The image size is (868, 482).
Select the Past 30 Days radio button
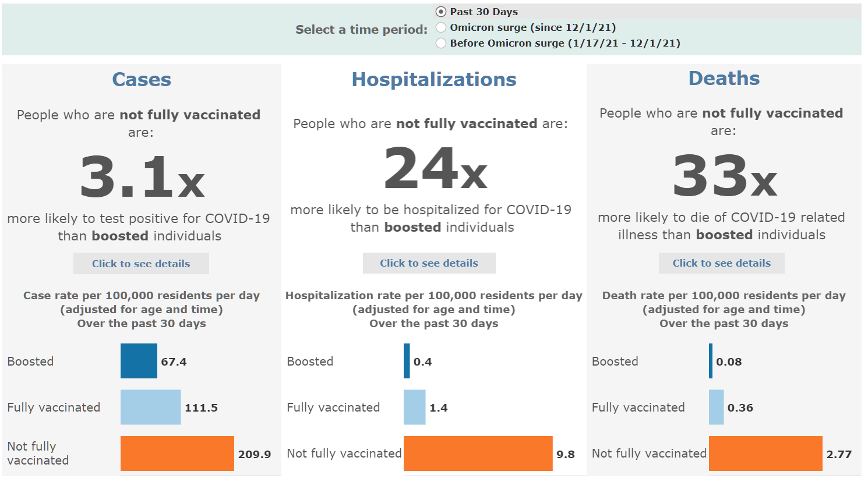[441, 12]
